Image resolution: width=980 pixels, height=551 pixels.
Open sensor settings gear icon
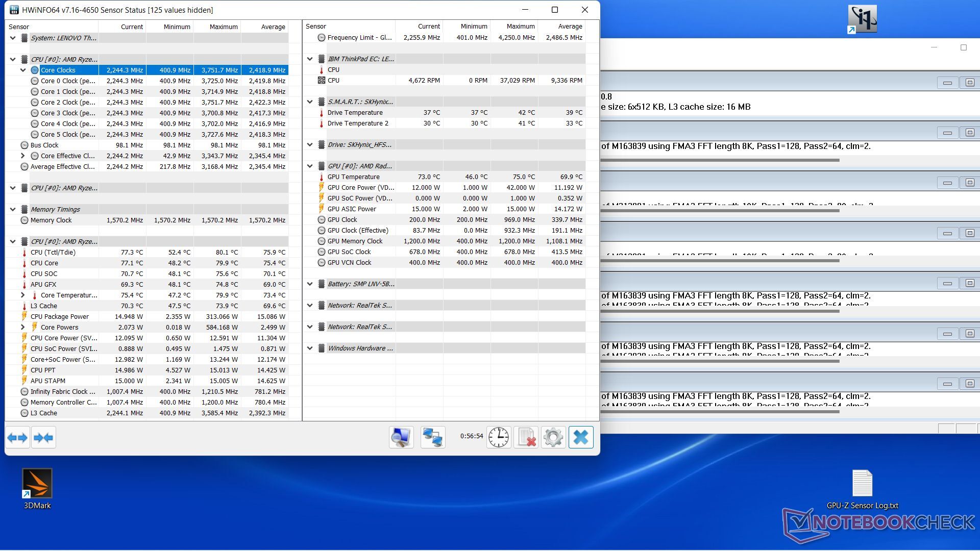[553, 438]
